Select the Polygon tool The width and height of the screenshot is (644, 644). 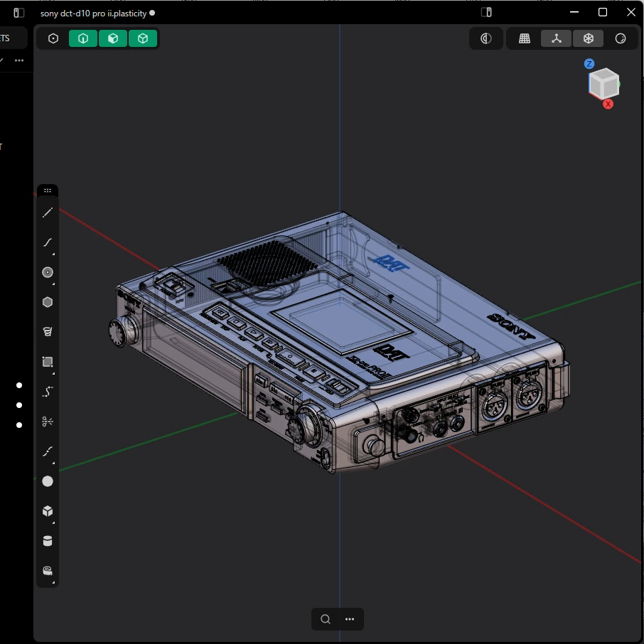47,302
